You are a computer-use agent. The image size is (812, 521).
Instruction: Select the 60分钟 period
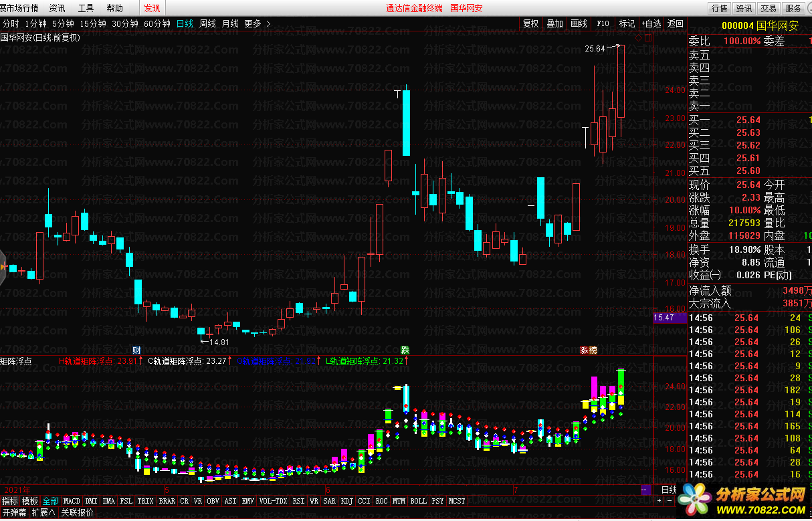157,23
